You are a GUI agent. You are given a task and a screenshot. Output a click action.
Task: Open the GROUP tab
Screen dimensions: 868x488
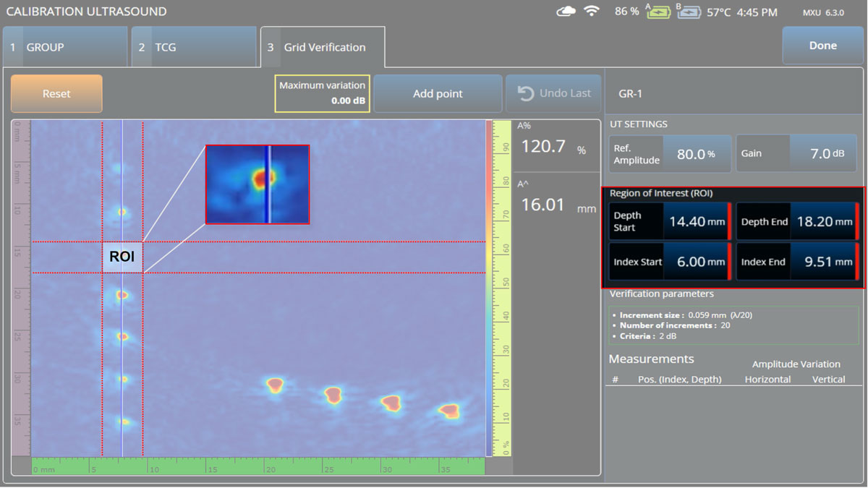(65, 47)
